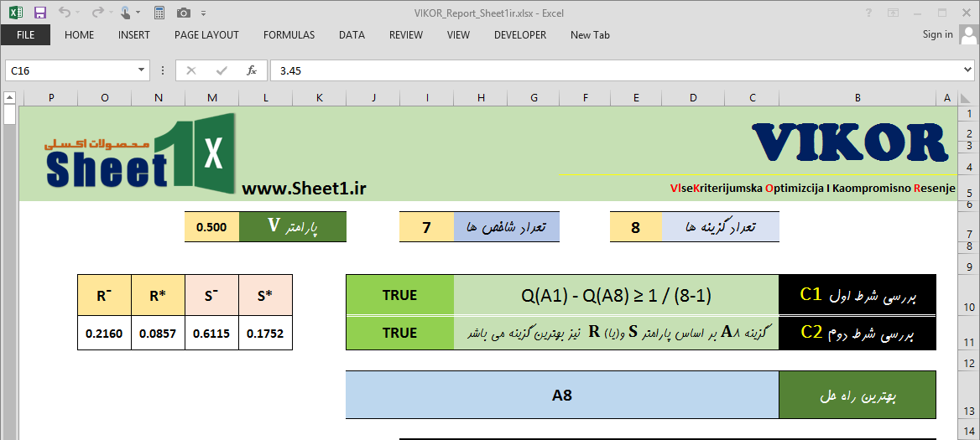
Task: Select the S⁻ value 0.6115 cell
Action: pos(212,334)
